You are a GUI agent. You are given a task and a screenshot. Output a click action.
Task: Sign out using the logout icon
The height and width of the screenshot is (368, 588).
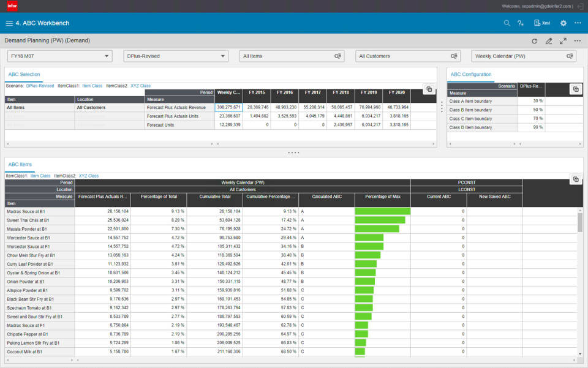coord(580,7)
